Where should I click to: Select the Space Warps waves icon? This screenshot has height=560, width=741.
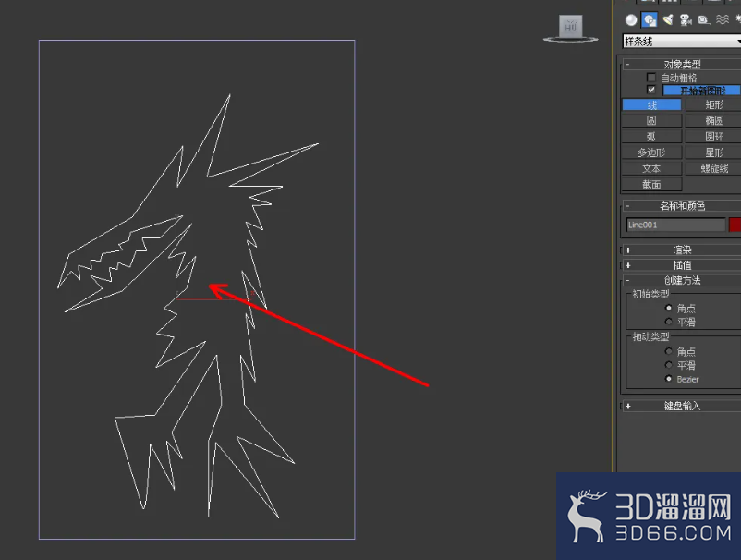(723, 19)
